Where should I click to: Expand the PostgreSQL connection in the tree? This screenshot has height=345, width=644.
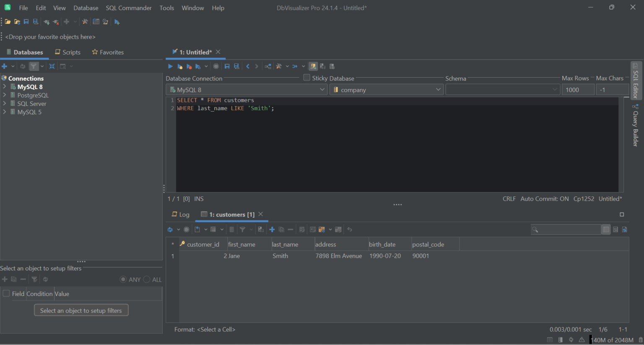[4, 95]
